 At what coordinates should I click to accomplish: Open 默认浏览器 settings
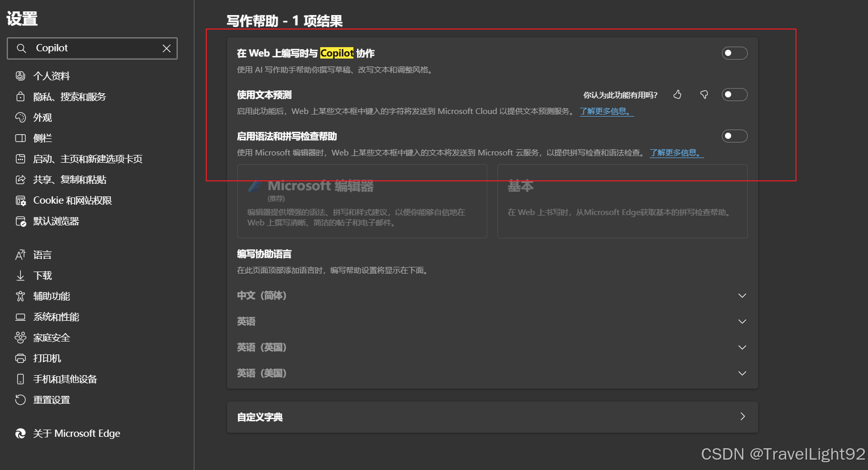tap(56, 221)
